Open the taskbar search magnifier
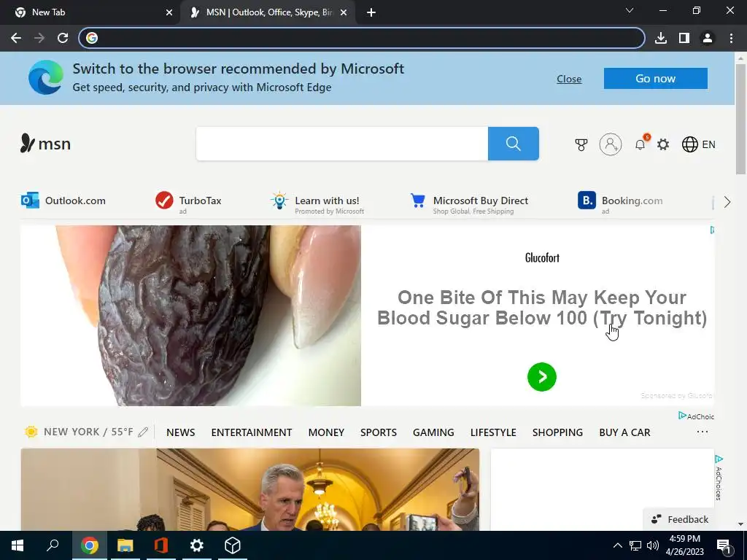747x560 pixels. click(x=53, y=545)
